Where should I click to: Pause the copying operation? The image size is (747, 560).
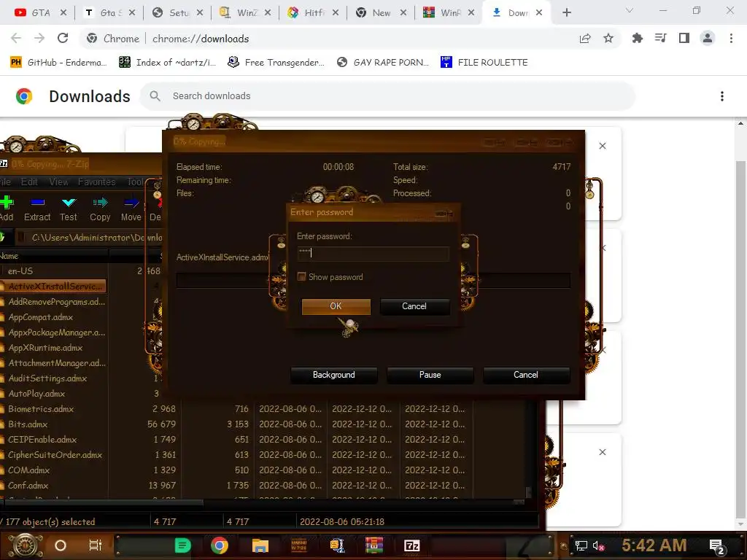(430, 375)
